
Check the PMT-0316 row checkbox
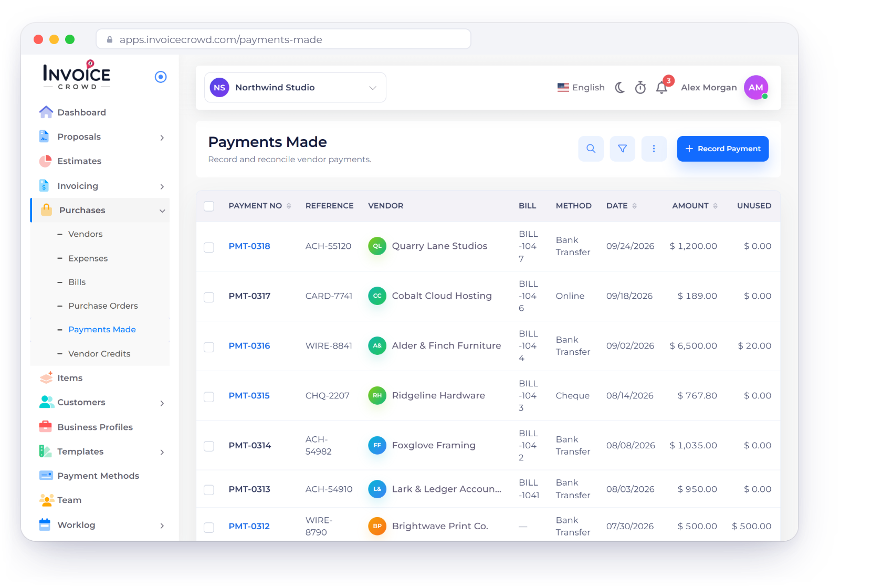coord(209,347)
